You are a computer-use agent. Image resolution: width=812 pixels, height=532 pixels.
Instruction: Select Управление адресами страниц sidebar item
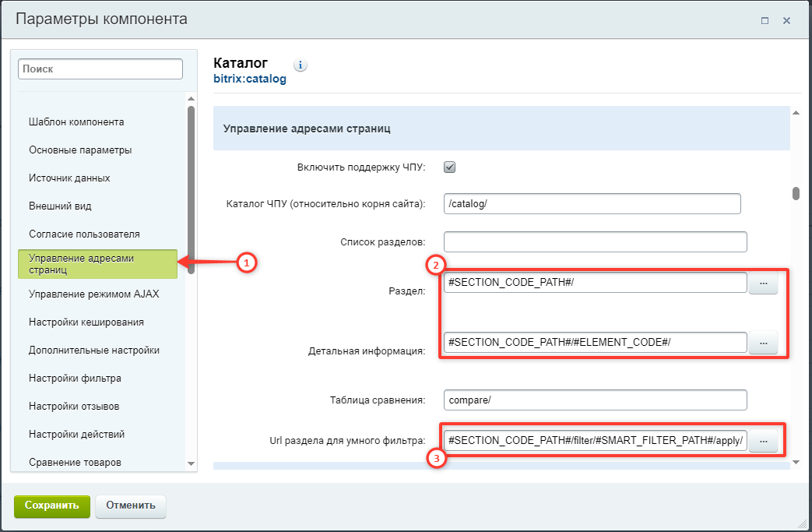[x=98, y=264]
